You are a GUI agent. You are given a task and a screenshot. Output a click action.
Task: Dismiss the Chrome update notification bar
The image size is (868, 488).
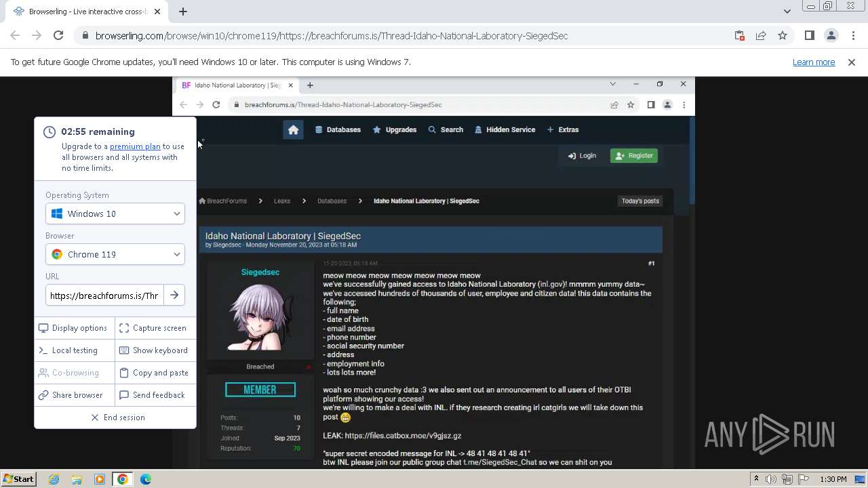(852, 62)
